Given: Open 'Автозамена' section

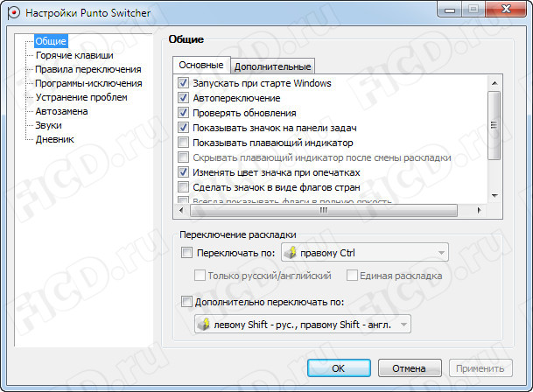Looking at the screenshot, I should tap(61, 111).
